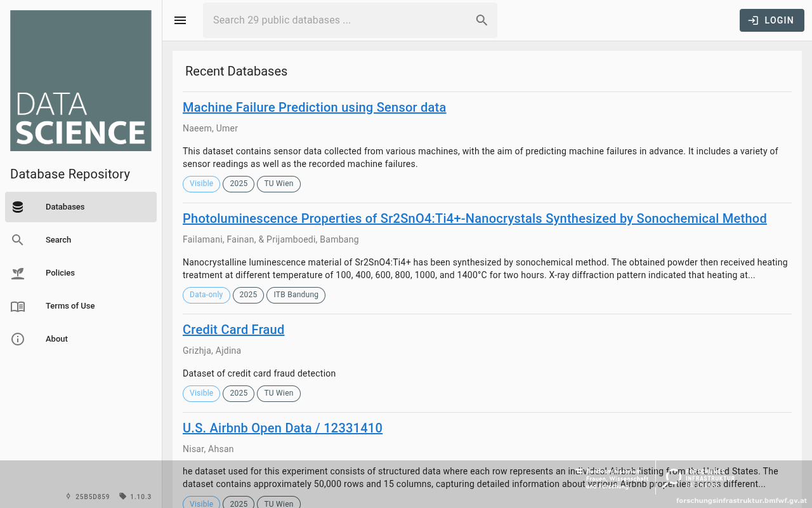
Task: Toggle the hamburger navigation menu icon
Action: click(x=180, y=20)
